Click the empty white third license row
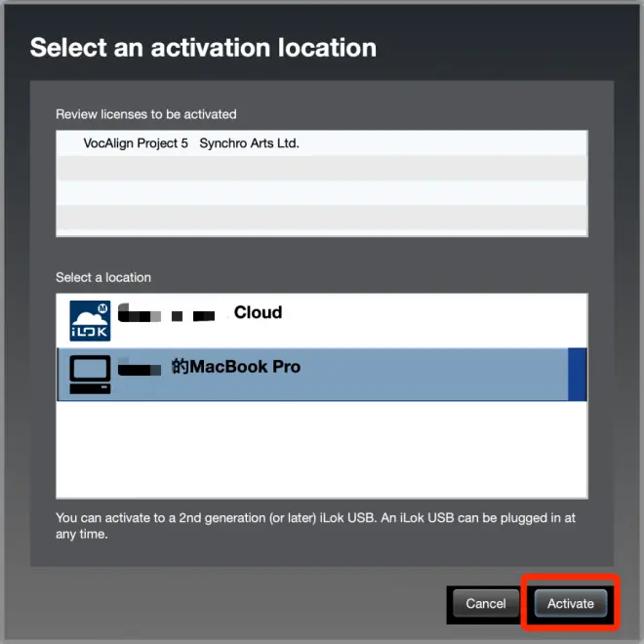This screenshot has height=644, width=644. pyautogui.click(x=322, y=192)
